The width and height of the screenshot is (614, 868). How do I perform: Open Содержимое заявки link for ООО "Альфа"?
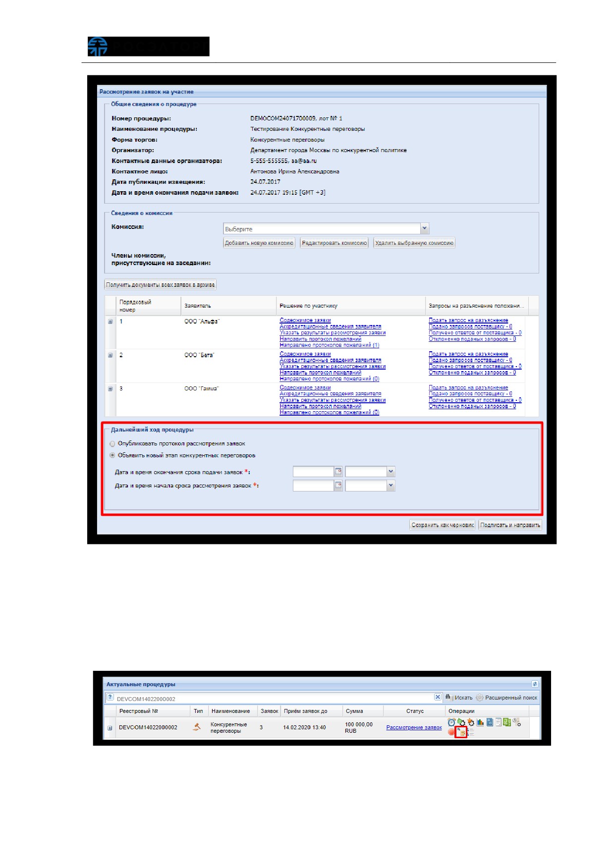(x=305, y=321)
